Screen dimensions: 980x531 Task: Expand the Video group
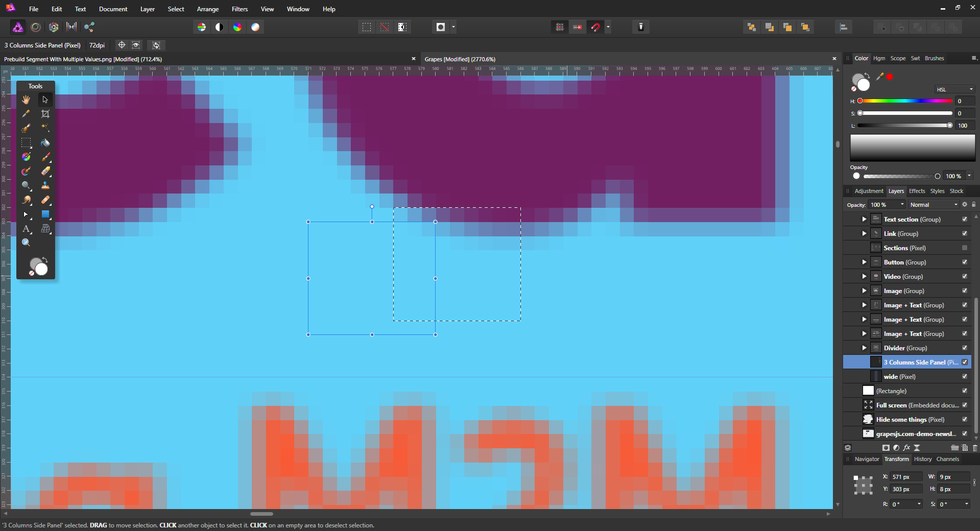pyautogui.click(x=864, y=276)
